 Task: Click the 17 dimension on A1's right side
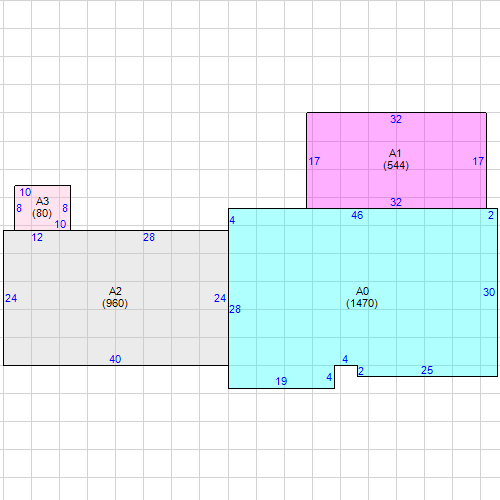click(x=478, y=162)
